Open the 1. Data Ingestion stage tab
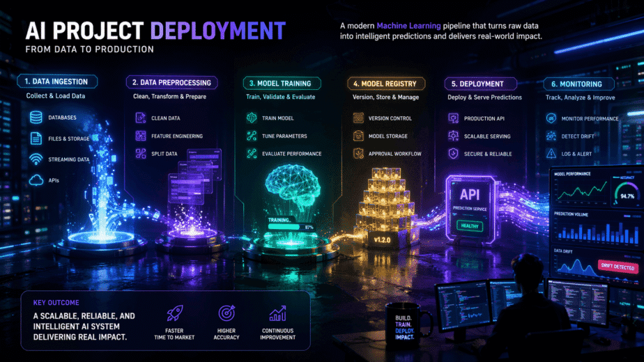Viewport: 644px width, 362px height. coord(57,81)
